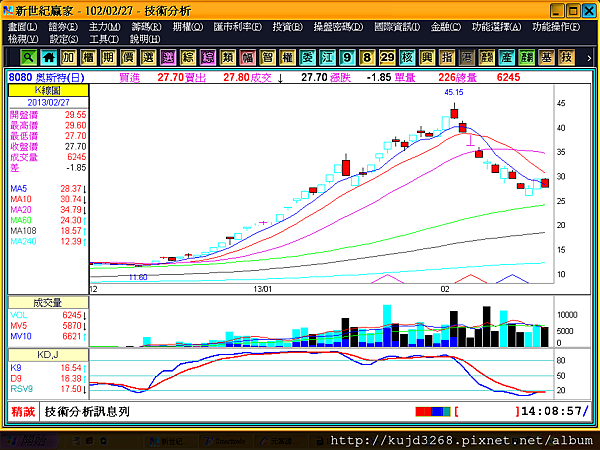Click the green magnifier search icon
Screen dimensions: 600x450
click(28, 58)
